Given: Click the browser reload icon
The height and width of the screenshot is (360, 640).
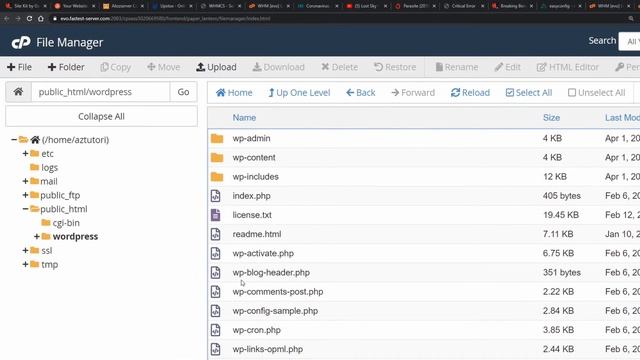Looking at the screenshot, I should click(29, 19).
